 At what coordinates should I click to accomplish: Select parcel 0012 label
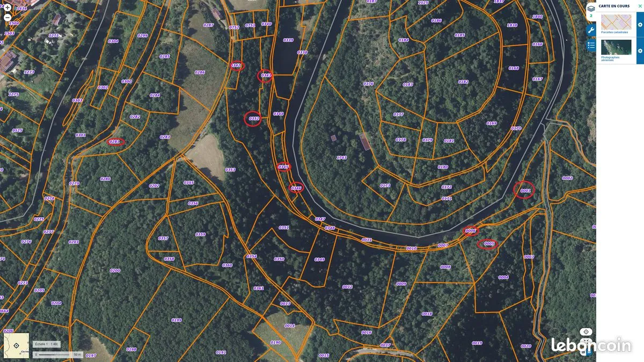click(x=347, y=287)
